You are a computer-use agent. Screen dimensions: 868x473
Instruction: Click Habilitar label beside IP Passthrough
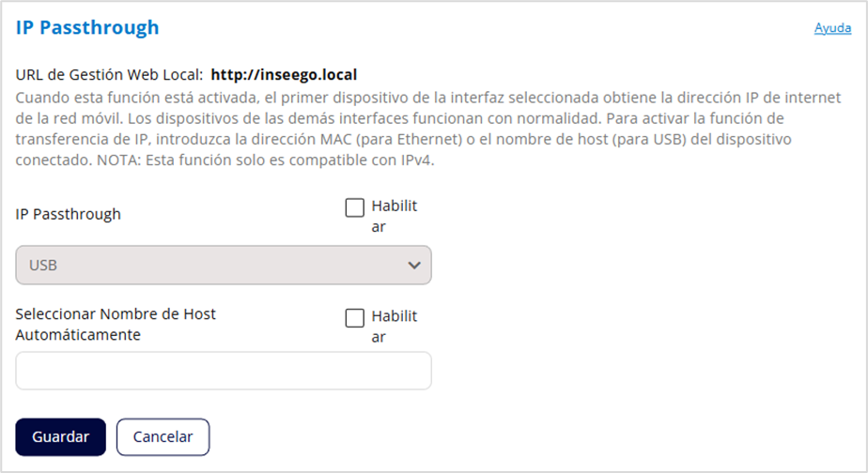click(x=393, y=215)
